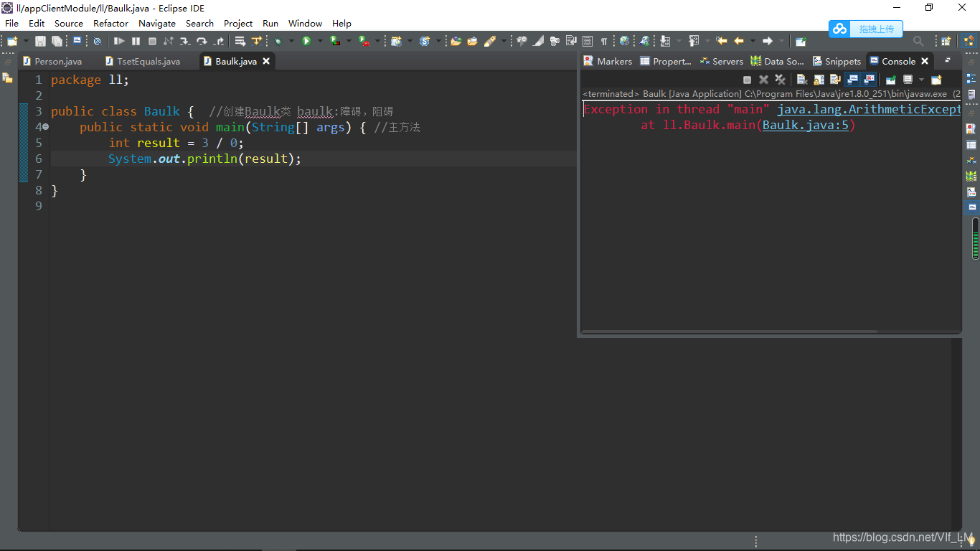Image resolution: width=980 pixels, height=551 pixels.
Task: Click the Console horizontal scrollbar
Action: coord(730,332)
